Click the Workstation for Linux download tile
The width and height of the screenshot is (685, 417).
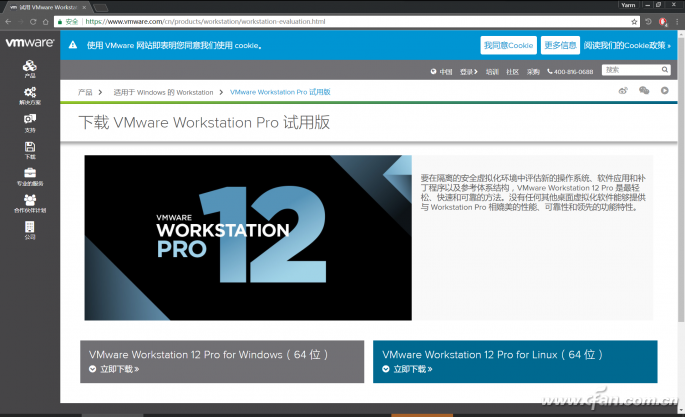(515, 362)
